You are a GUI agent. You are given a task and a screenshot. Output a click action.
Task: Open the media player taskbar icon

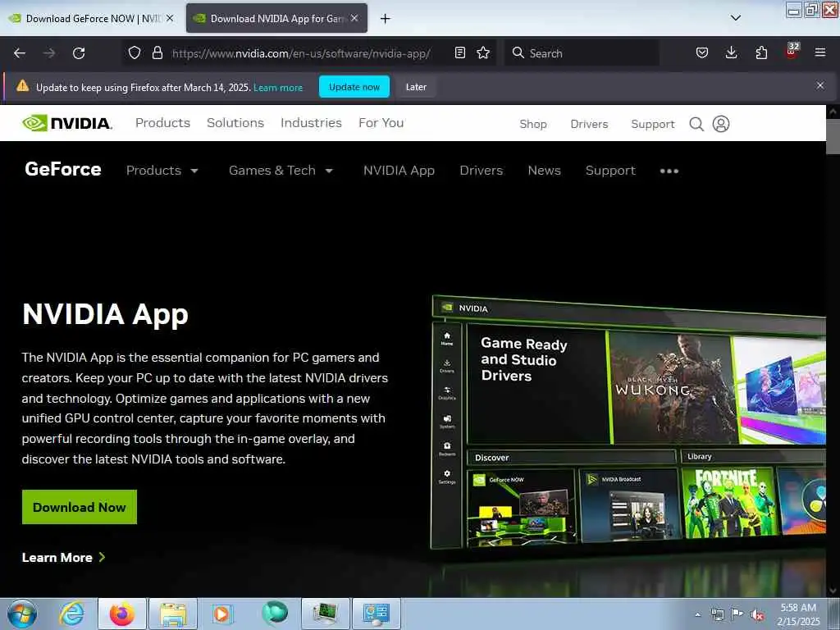click(221, 614)
